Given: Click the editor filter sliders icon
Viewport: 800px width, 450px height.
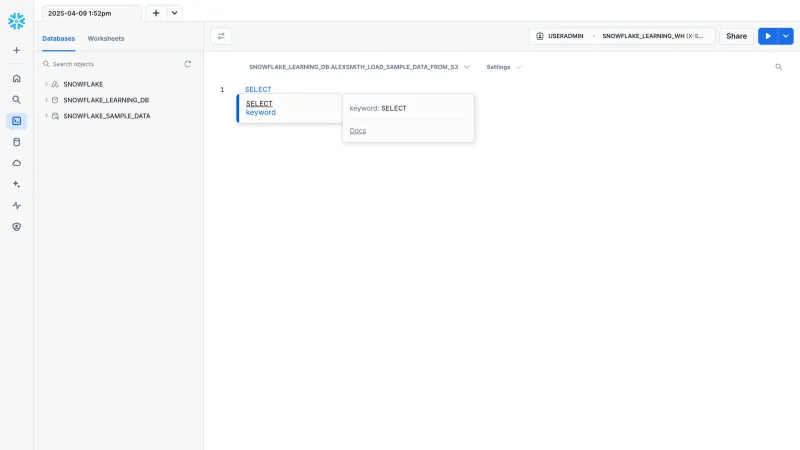Looking at the screenshot, I should click(221, 36).
